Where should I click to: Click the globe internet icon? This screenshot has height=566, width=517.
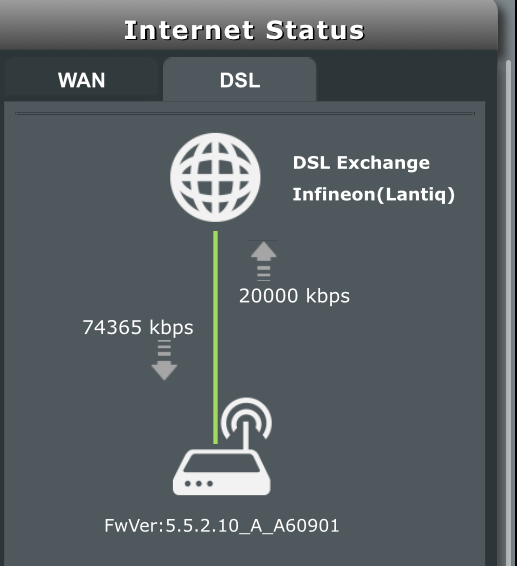point(215,177)
